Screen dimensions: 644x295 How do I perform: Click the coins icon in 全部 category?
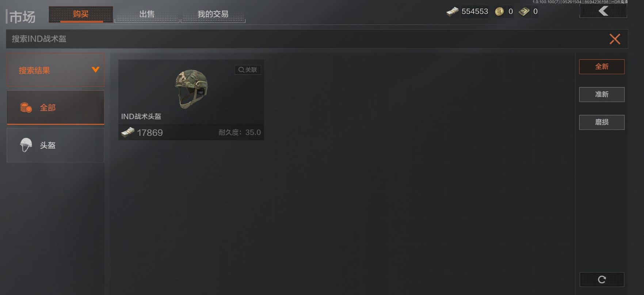[x=26, y=107]
